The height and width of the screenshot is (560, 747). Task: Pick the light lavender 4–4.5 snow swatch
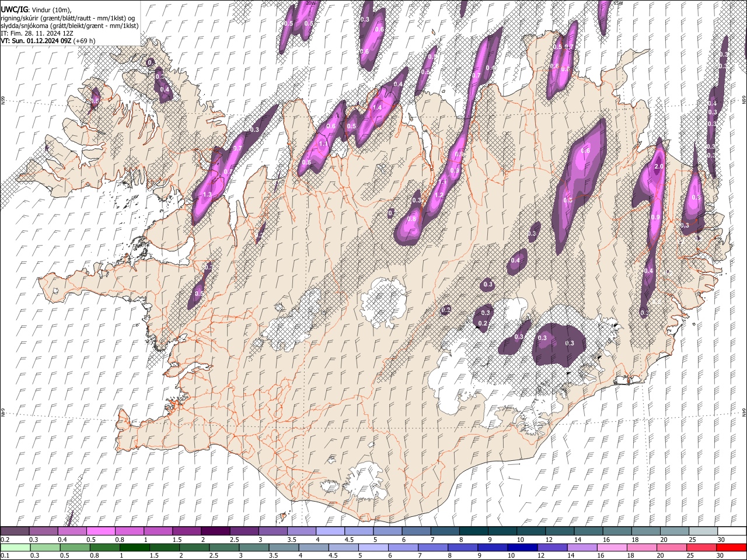330,531
